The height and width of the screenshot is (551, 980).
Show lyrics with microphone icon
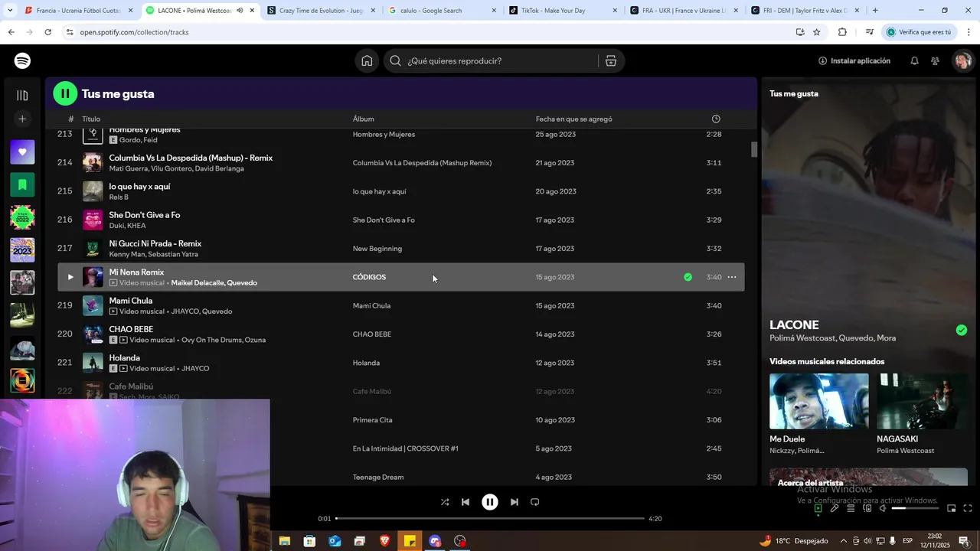835,508
